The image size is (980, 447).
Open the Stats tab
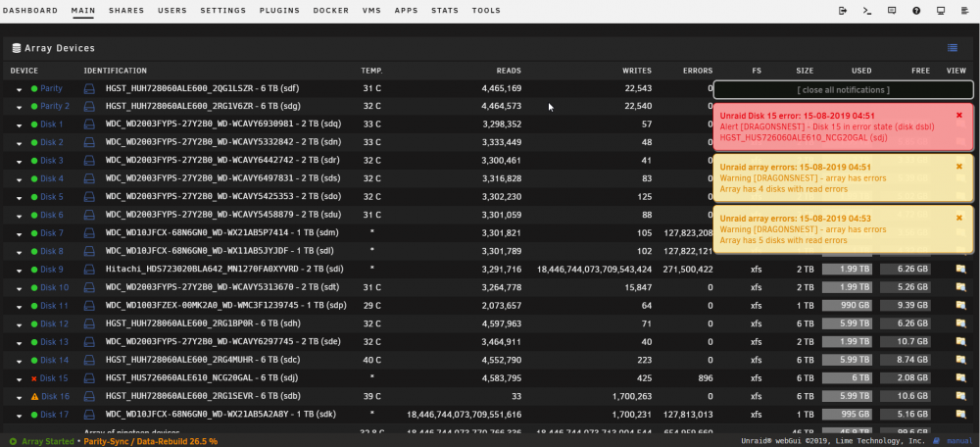[x=445, y=11]
